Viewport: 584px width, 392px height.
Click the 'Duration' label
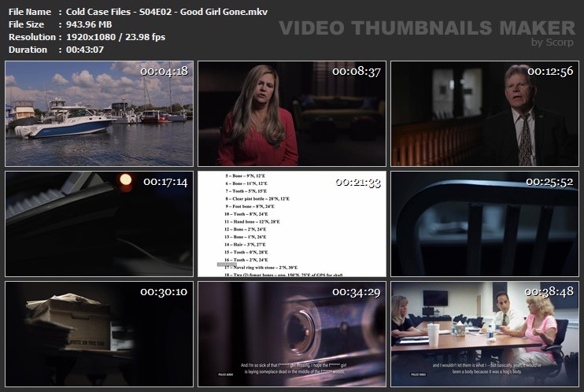click(28, 50)
